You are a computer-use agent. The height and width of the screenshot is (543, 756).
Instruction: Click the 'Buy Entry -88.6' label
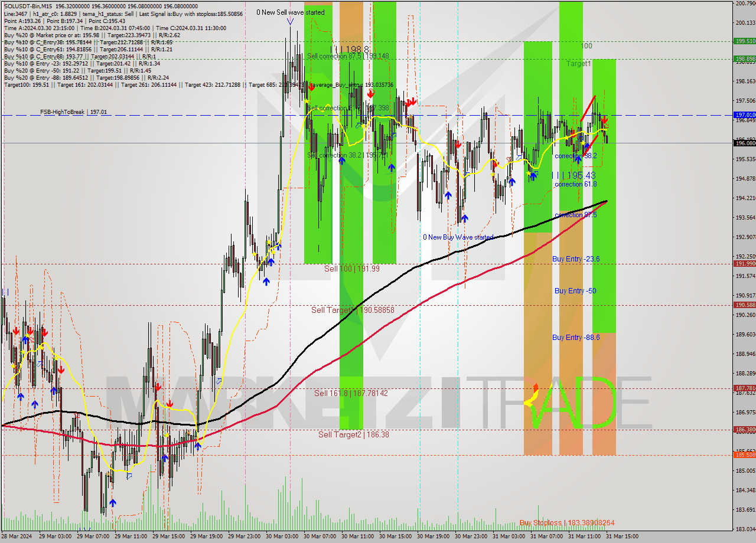click(576, 338)
